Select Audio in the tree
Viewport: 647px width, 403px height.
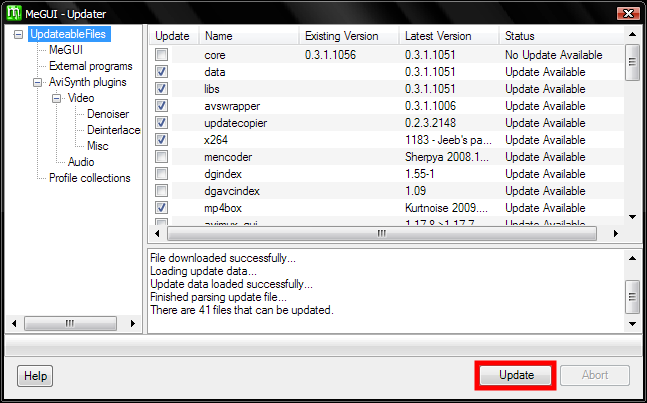tap(81, 162)
